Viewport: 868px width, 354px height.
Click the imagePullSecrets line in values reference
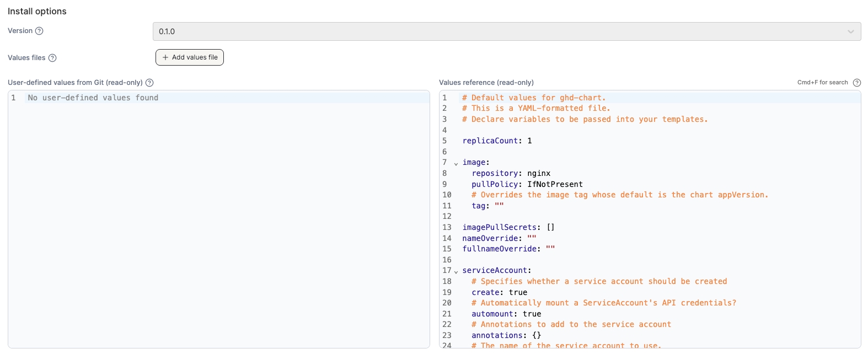(508, 227)
